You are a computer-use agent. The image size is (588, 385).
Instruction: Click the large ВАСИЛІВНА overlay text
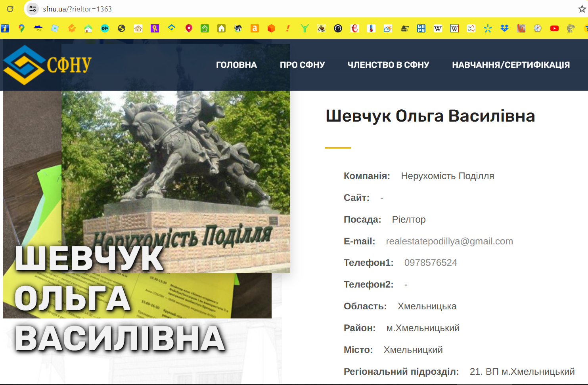point(120,339)
